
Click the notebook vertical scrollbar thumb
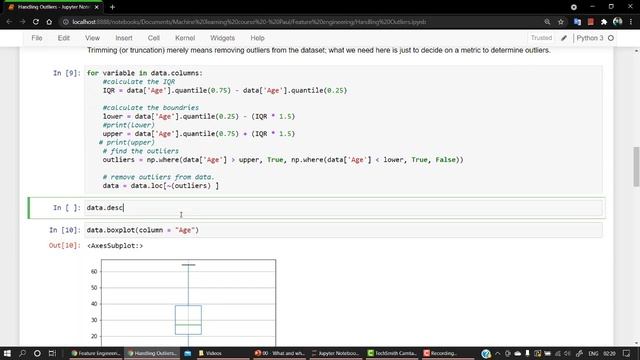coord(636,167)
